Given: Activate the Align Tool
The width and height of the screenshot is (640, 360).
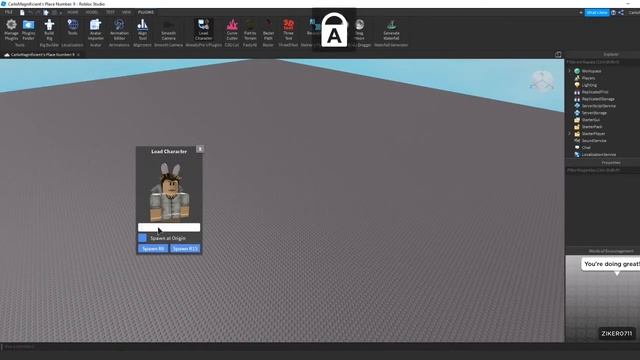Looking at the screenshot, I should tap(142, 30).
